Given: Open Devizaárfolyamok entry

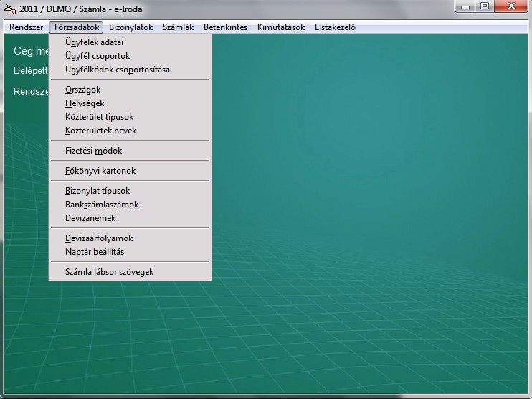Looking at the screenshot, I should pyautogui.click(x=99, y=238).
